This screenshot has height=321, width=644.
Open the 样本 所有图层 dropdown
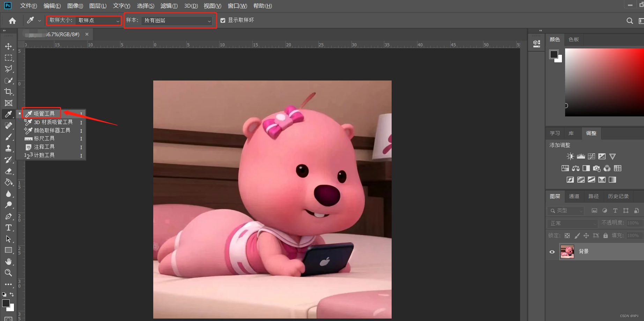click(177, 21)
